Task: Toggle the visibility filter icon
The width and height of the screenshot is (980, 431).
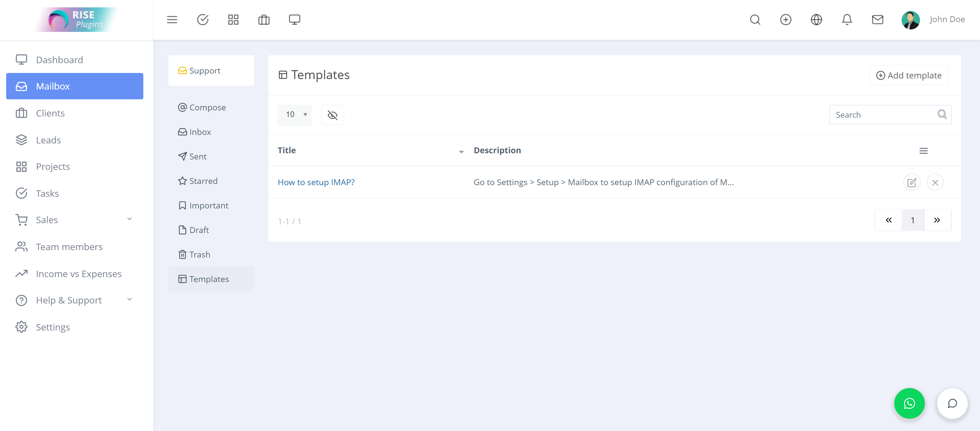Action: pyautogui.click(x=333, y=114)
